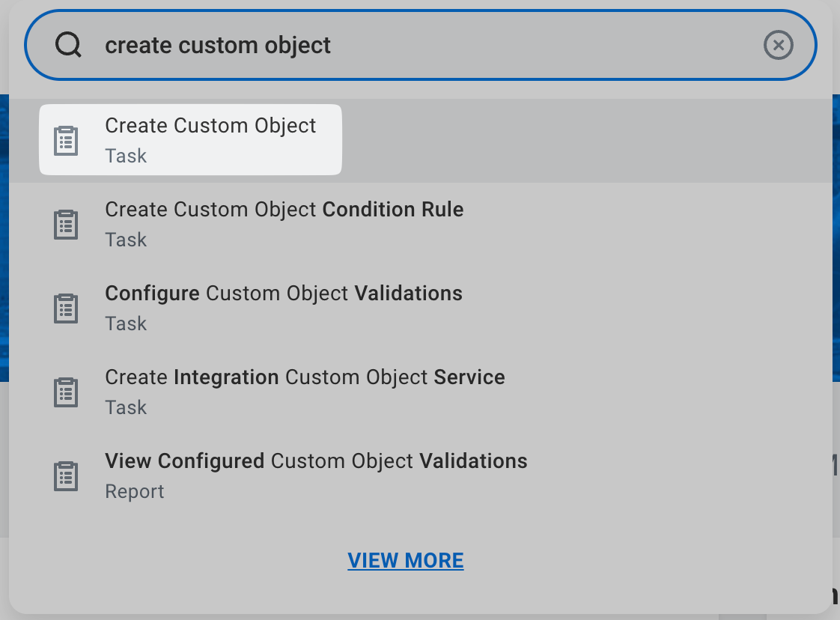Screen dimensions: 840x620
Task: Click 'Task' label under Condition Rule result
Action: (x=126, y=240)
